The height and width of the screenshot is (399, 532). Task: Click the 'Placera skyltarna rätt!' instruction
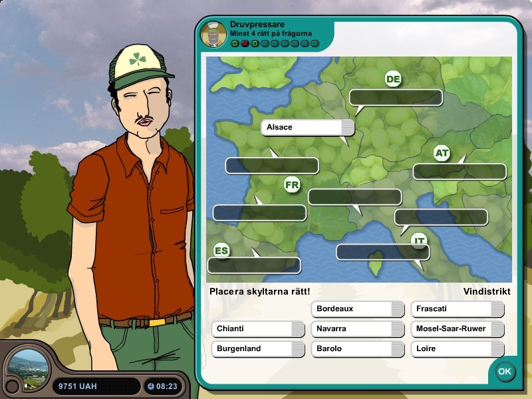[259, 291]
